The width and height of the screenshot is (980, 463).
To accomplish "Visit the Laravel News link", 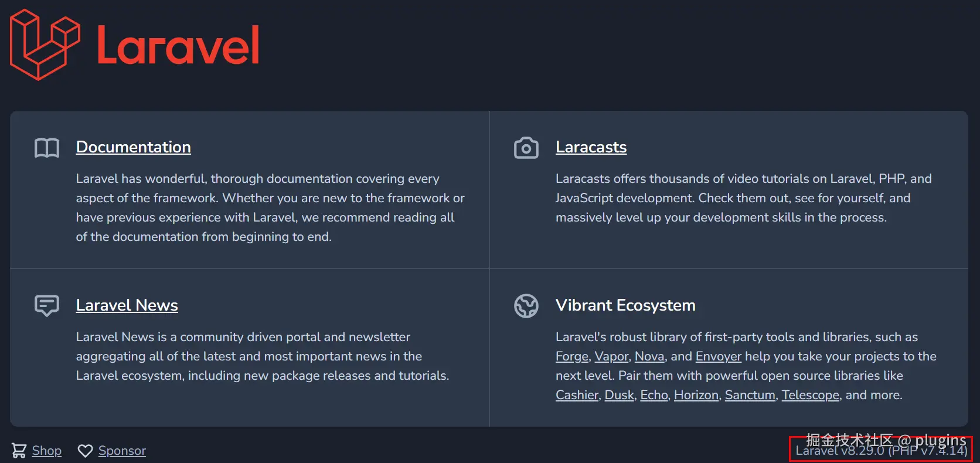I will tap(127, 305).
